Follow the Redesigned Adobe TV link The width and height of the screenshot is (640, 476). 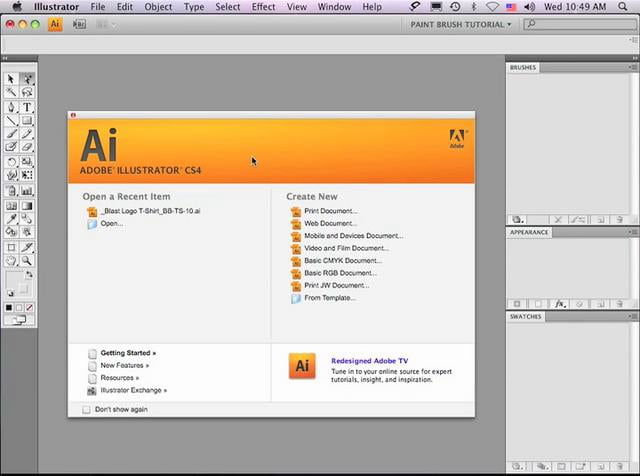click(x=369, y=361)
